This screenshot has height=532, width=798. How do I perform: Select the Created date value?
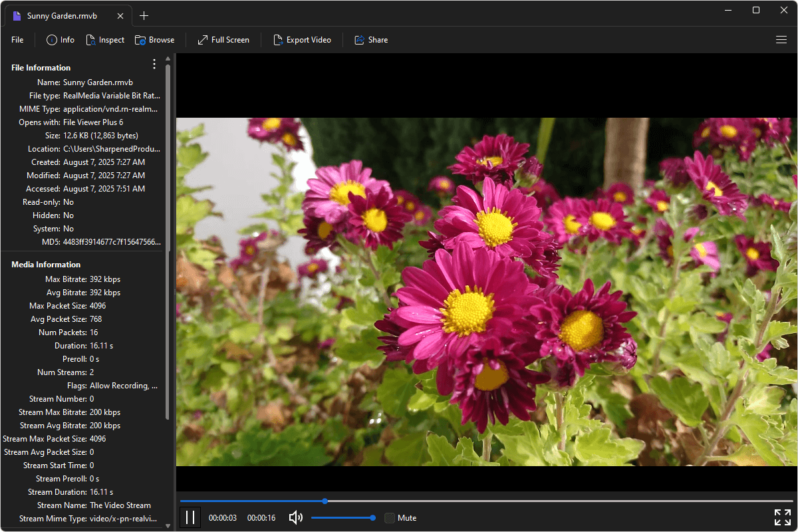104,162
